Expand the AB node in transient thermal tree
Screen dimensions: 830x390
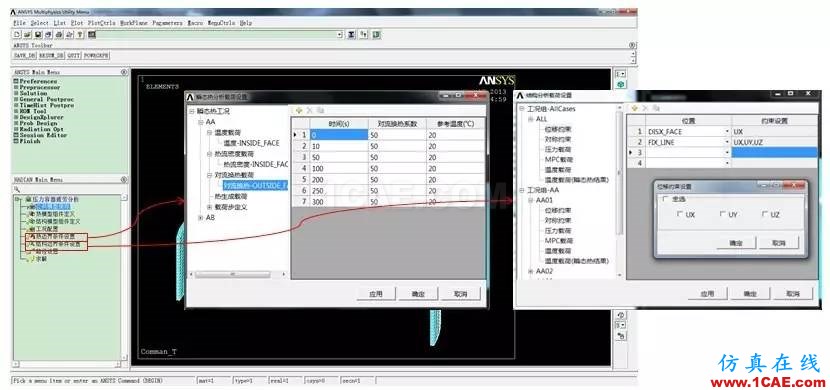pyautogui.click(x=200, y=217)
